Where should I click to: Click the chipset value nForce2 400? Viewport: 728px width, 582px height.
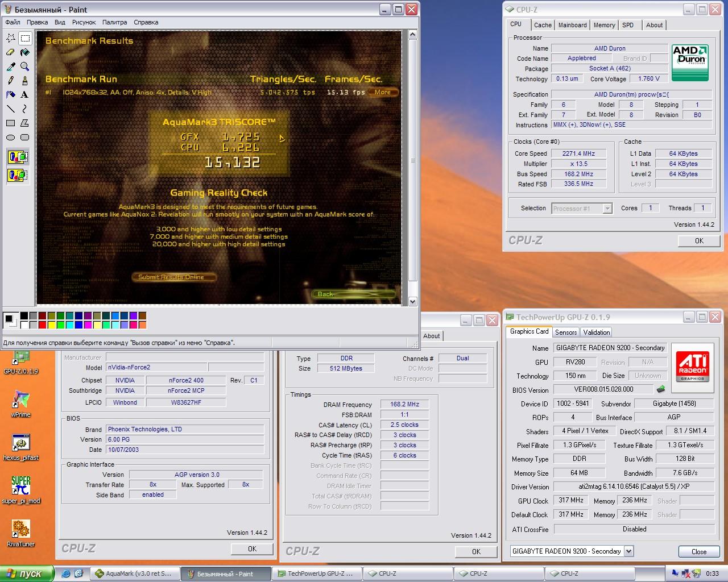186,380
